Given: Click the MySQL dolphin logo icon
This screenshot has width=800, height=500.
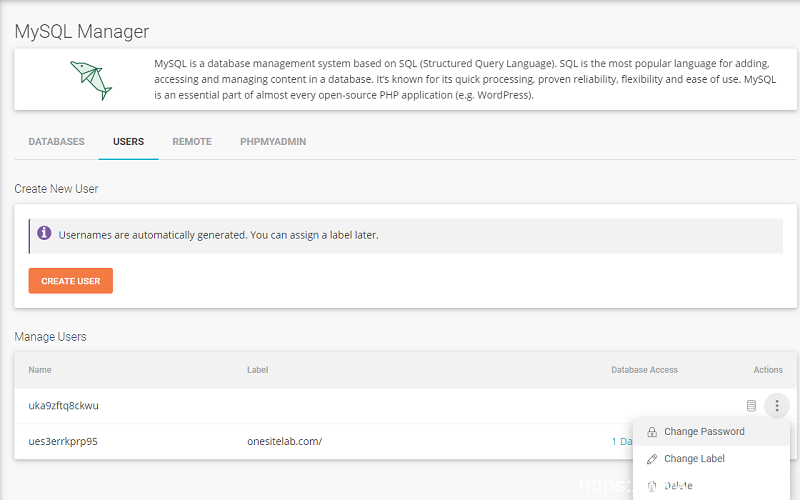Looking at the screenshot, I should [x=90, y=79].
